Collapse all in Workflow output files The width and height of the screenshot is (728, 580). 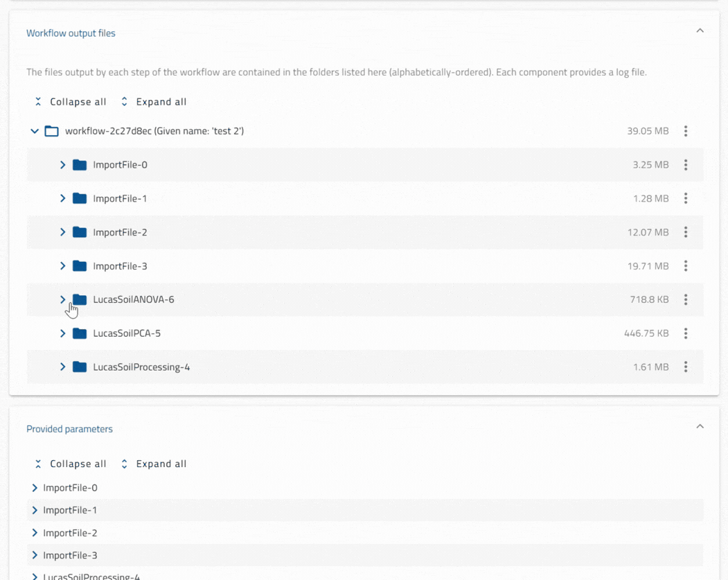point(71,102)
